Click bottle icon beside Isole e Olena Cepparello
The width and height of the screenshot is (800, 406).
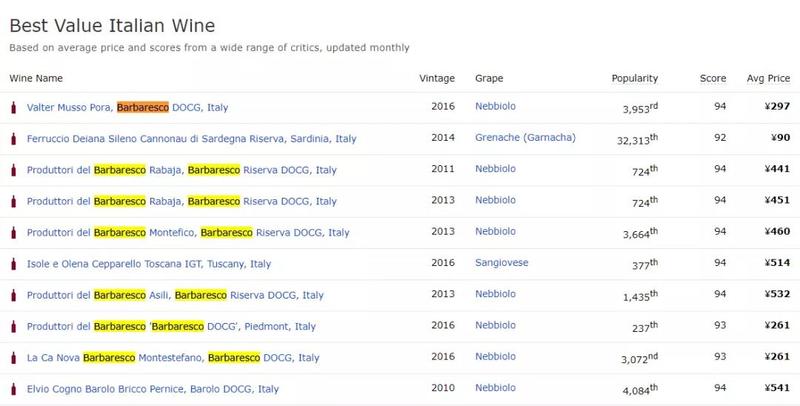(13, 264)
